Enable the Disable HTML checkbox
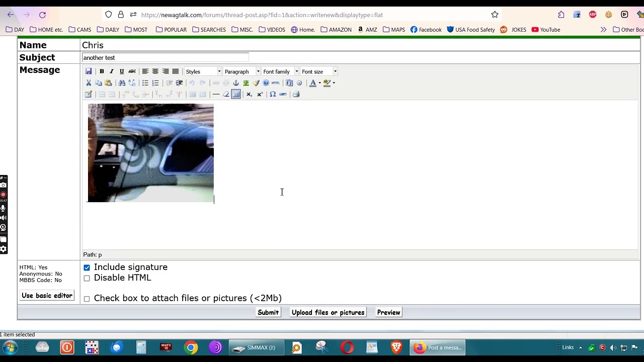 point(87,278)
